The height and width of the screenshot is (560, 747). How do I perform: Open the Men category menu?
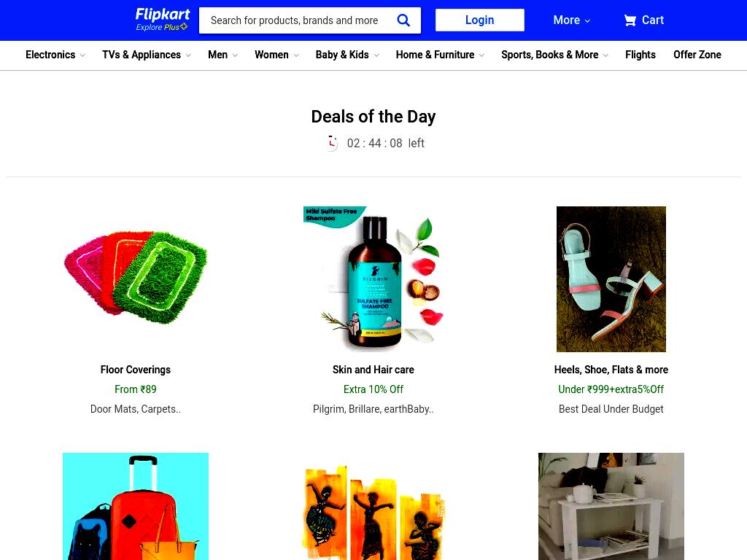[x=222, y=55]
